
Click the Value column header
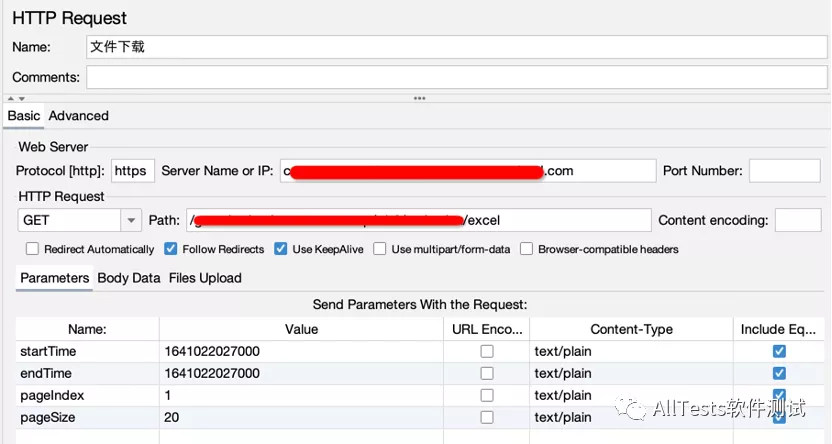(301, 329)
